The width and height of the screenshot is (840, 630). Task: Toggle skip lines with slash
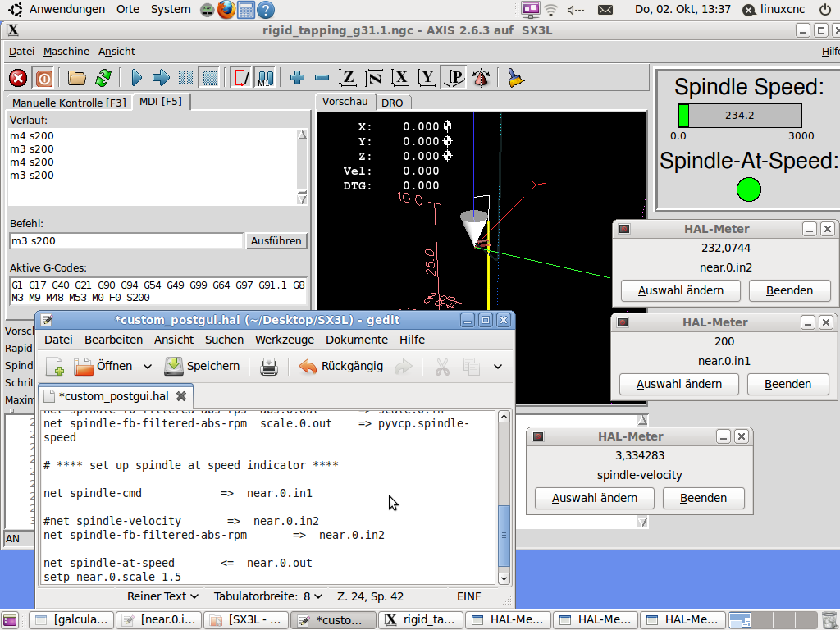(240, 78)
